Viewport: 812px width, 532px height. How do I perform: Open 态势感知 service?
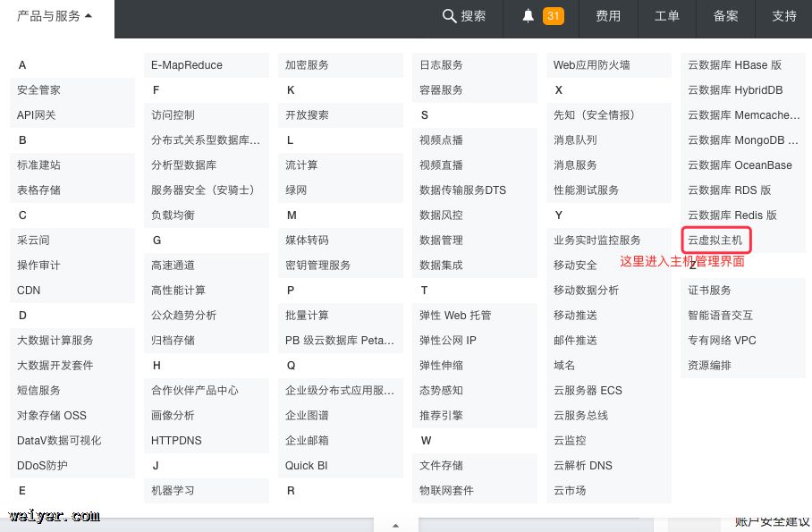click(441, 391)
